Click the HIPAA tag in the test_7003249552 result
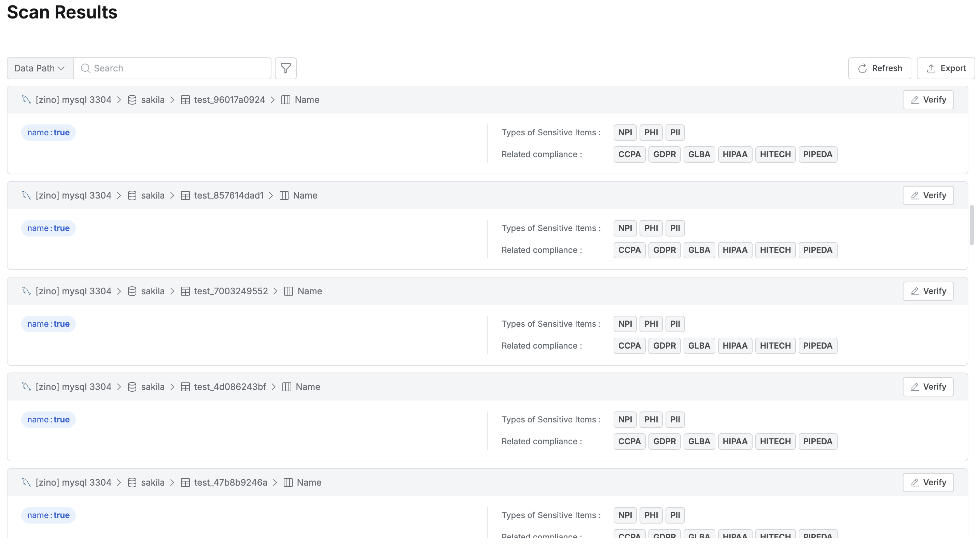The height and width of the screenshot is (555, 980). click(735, 346)
